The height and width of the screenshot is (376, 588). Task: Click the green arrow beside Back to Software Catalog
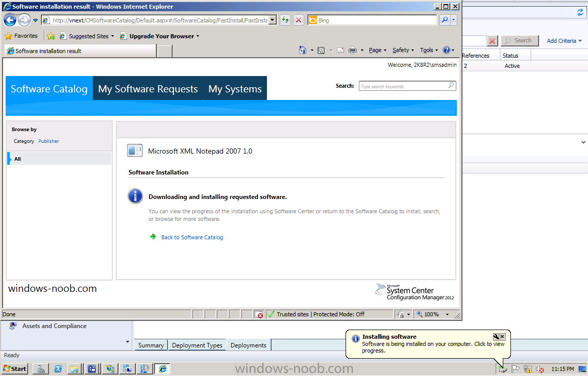coord(153,237)
